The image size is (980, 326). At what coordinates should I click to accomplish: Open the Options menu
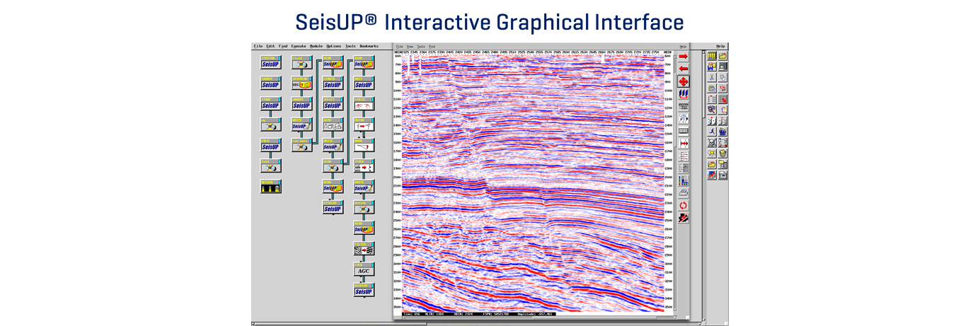(x=333, y=46)
